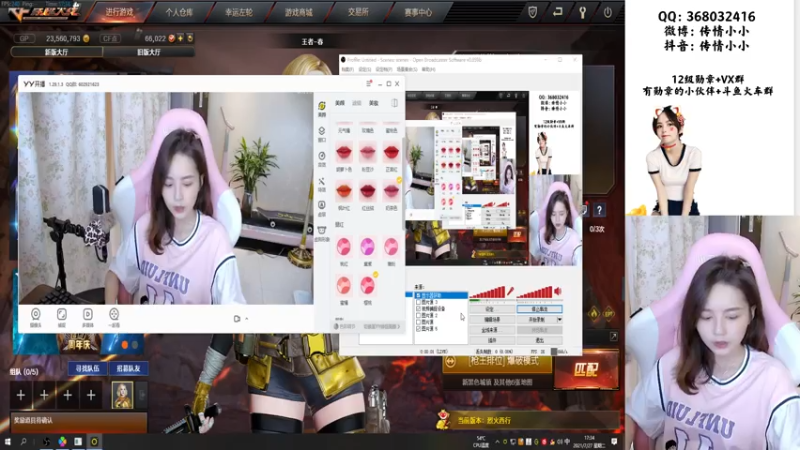Image resolution: width=800 pixels, height=450 pixels.
Task: Toggle checkbox for 图片源 3 source
Action: (419, 302)
